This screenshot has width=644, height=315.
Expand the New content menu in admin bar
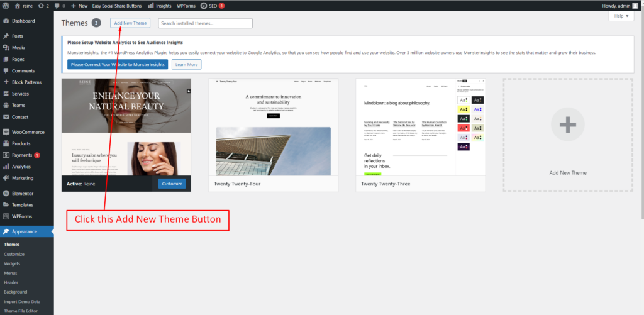79,6
